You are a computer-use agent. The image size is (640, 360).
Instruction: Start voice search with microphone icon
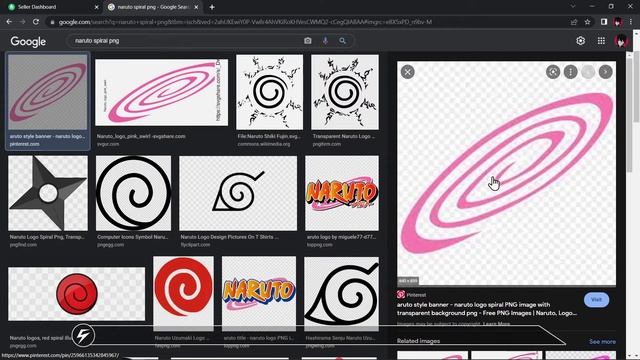click(325, 41)
